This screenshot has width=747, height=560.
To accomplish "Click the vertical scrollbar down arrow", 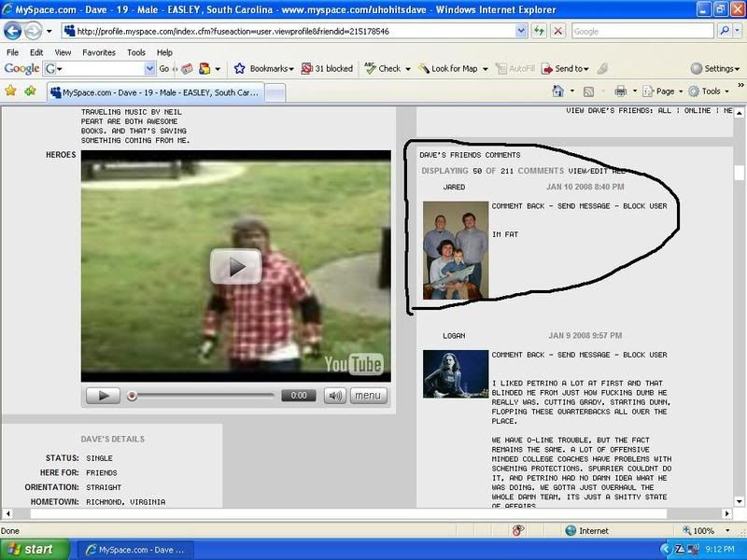I will 739,501.
